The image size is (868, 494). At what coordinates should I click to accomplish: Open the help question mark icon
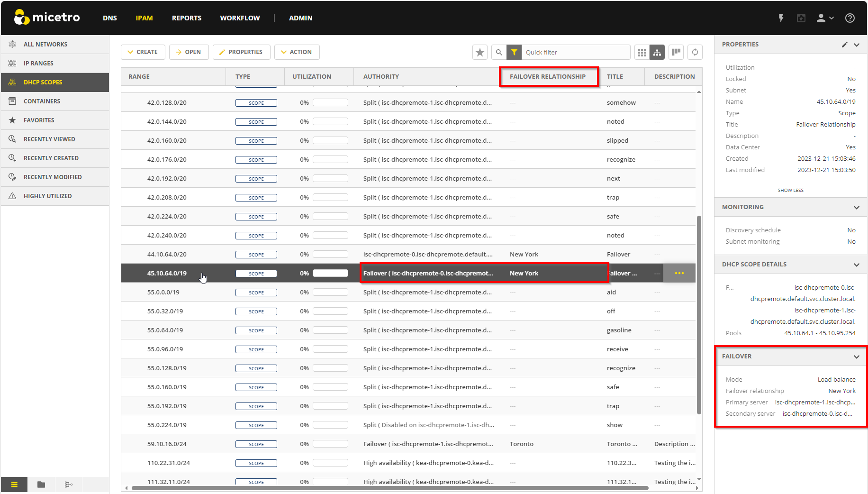(850, 18)
